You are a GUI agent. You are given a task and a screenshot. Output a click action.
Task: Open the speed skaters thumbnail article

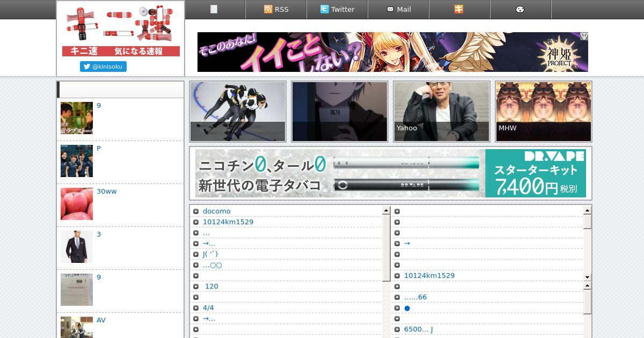(238, 112)
